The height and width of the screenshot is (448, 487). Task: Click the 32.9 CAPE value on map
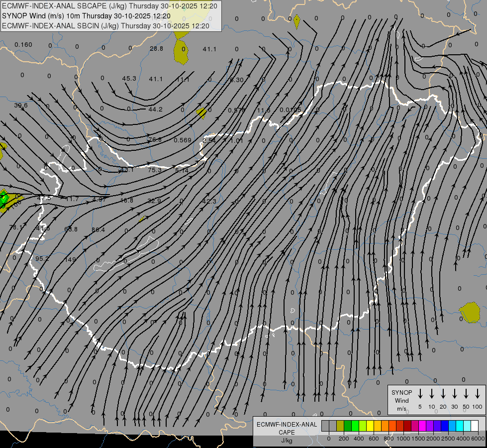pyautogui.click(x=154, y=201)
